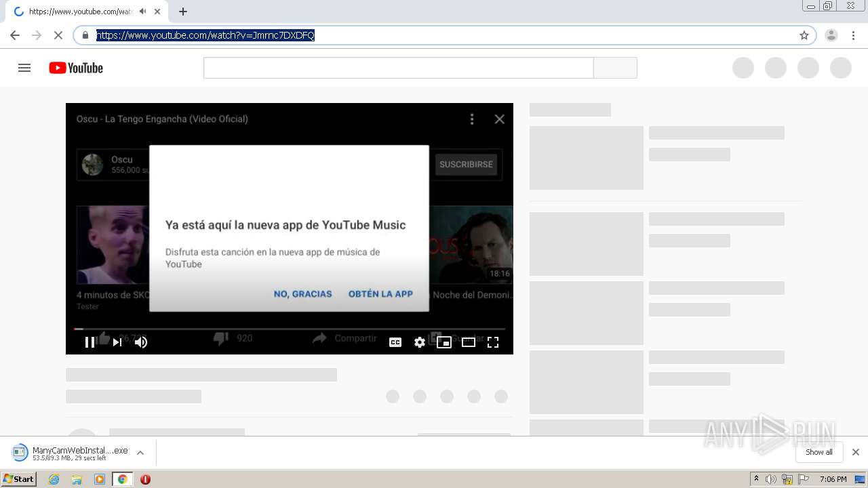Toggle theater mode view

coord(469,342)
